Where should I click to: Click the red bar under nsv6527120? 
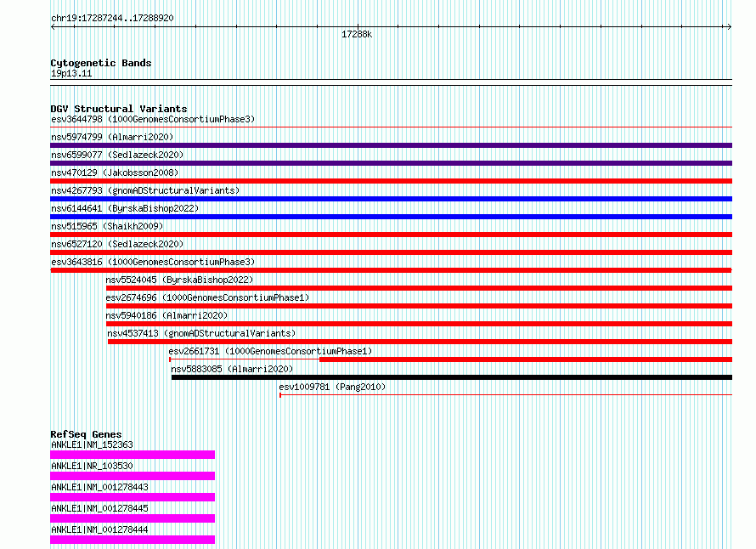click(391, 252)
